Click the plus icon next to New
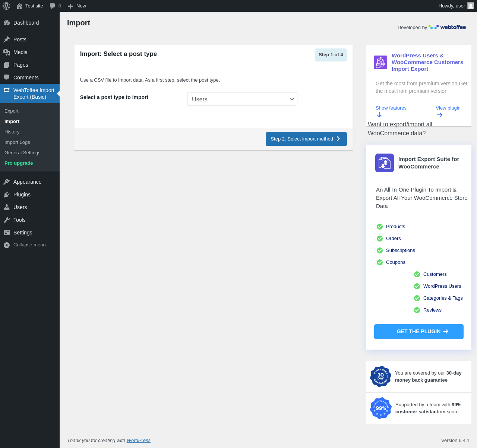This screenshot has height=448, width=477. pos(70,6)
